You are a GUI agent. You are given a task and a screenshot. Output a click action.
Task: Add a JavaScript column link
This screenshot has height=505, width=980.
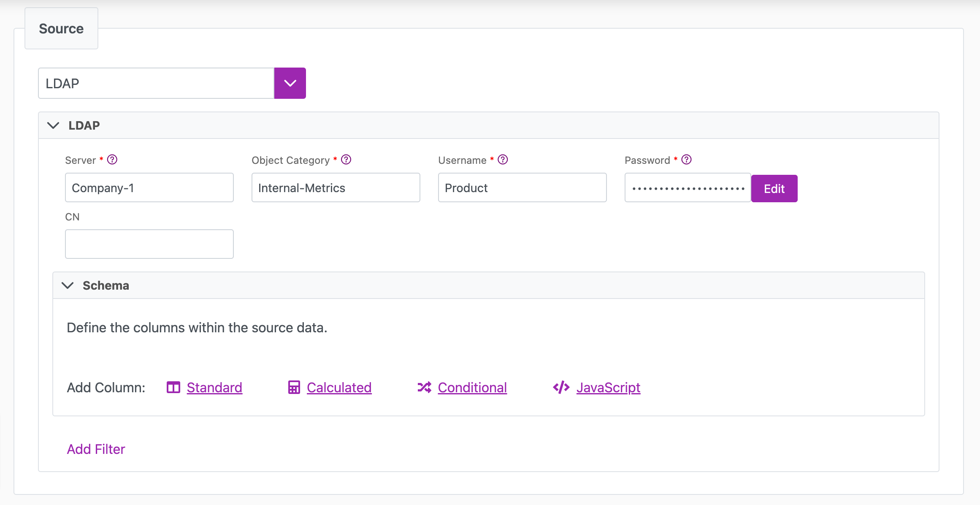click(x=609, y=388)
